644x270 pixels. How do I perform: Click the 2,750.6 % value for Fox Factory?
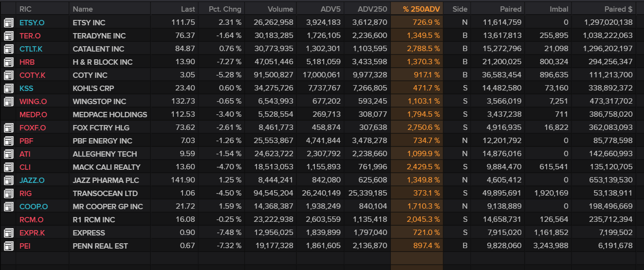point(423,127)
